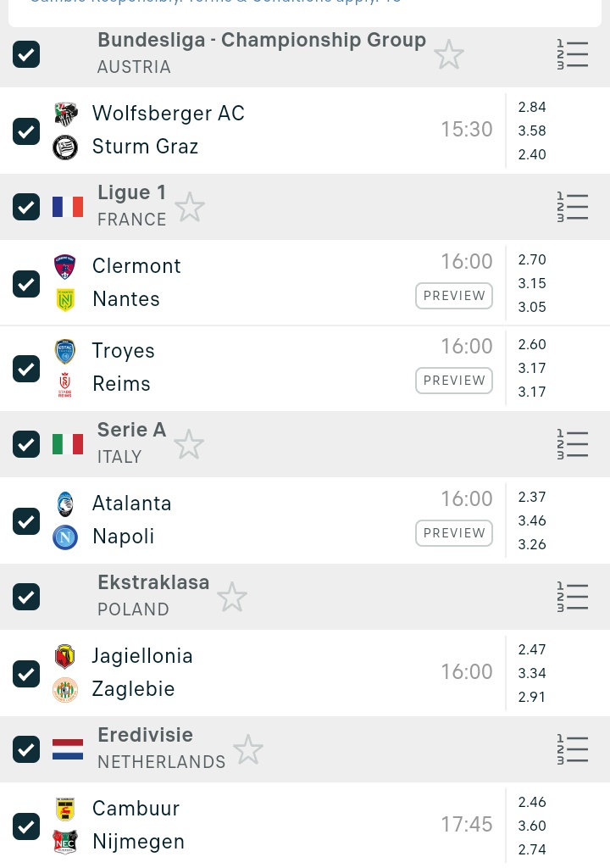Uncheck the Serie A league checkbox
The image size is (610, 868).
(26, 444)
